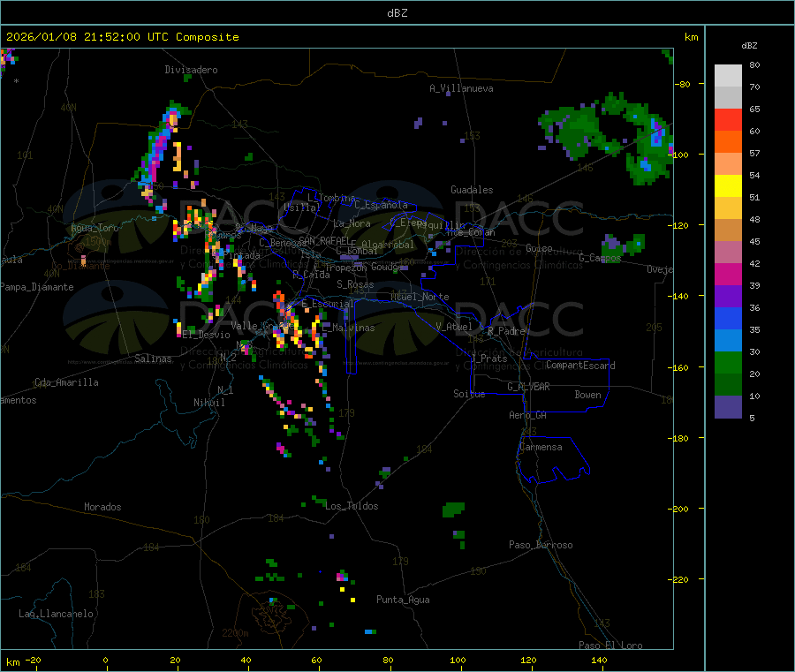
Task: Select the green 30 dBZ legend swatch
Action: (728, 362)
